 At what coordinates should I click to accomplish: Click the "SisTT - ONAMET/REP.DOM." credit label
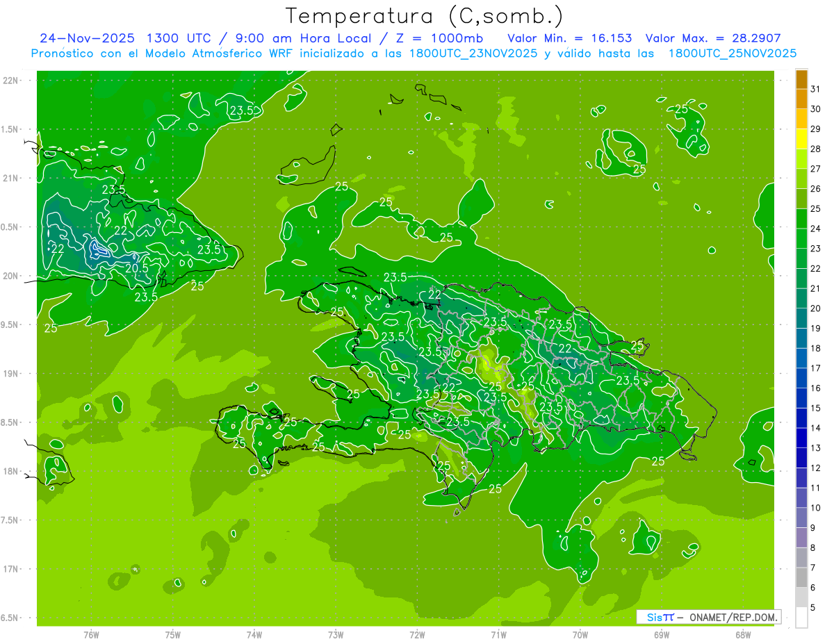708,617
